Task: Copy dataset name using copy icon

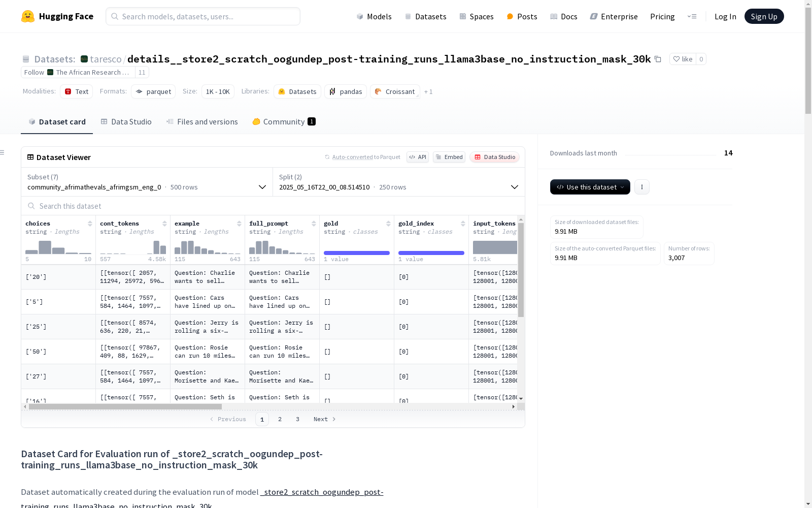Action: 658,59
